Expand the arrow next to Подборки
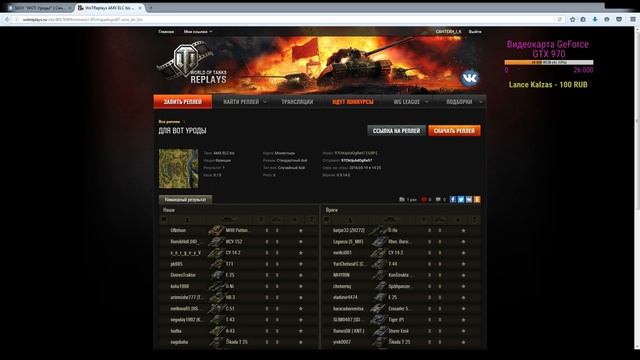 (x=480, y=102)
